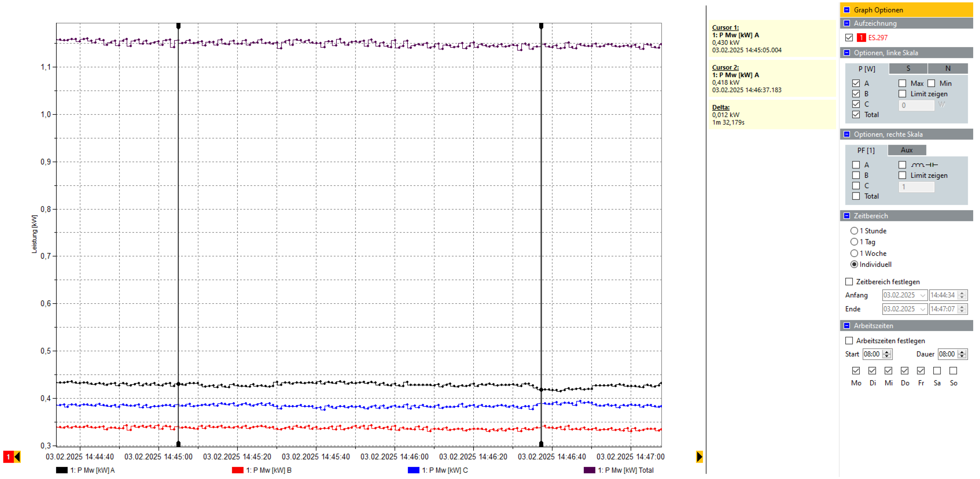Collapse the Zeitbereich section header
The width and height of the screenshot is (980, 479).
click(x=847, y=216)
